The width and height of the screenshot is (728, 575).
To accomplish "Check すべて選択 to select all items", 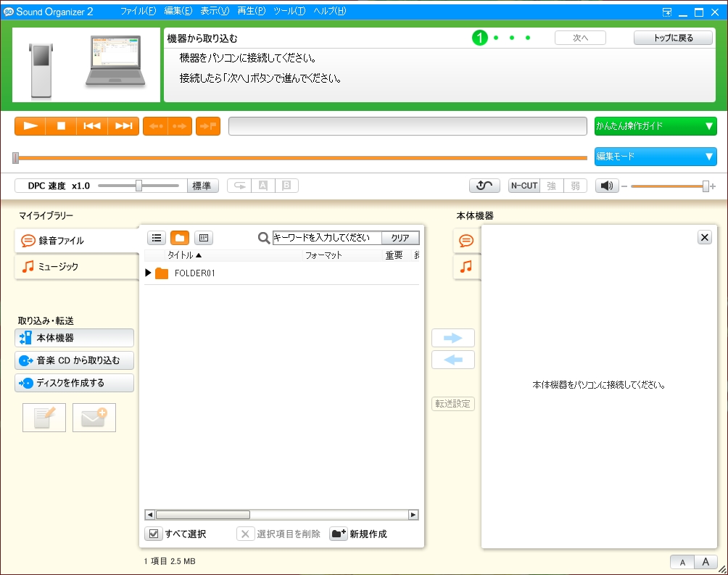I will [x=154, y=534].
